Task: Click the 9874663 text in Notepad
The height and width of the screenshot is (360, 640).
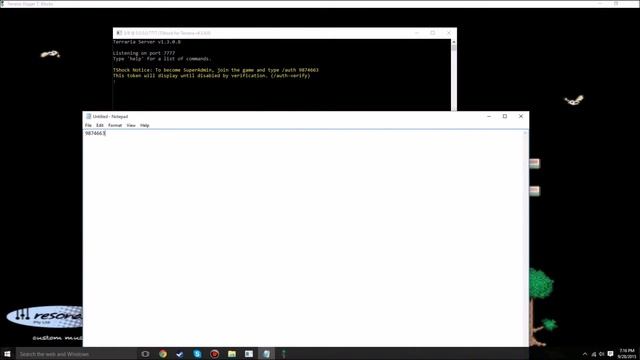Action: 95,133
